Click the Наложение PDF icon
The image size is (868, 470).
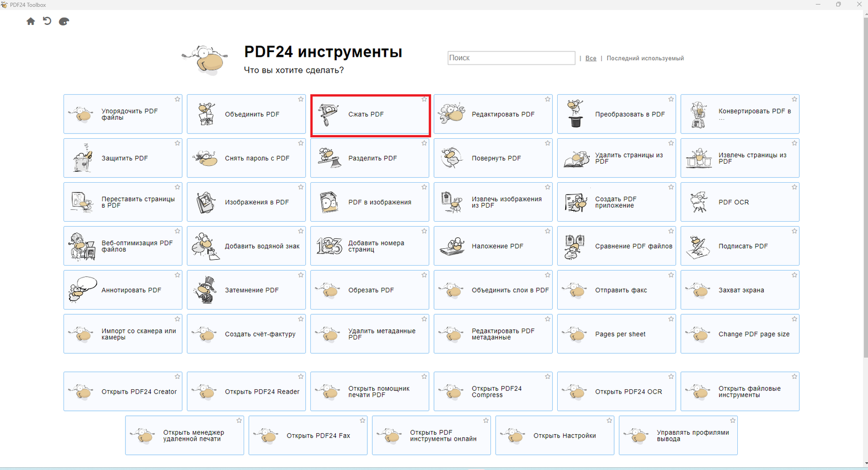[x=452, y=246]
